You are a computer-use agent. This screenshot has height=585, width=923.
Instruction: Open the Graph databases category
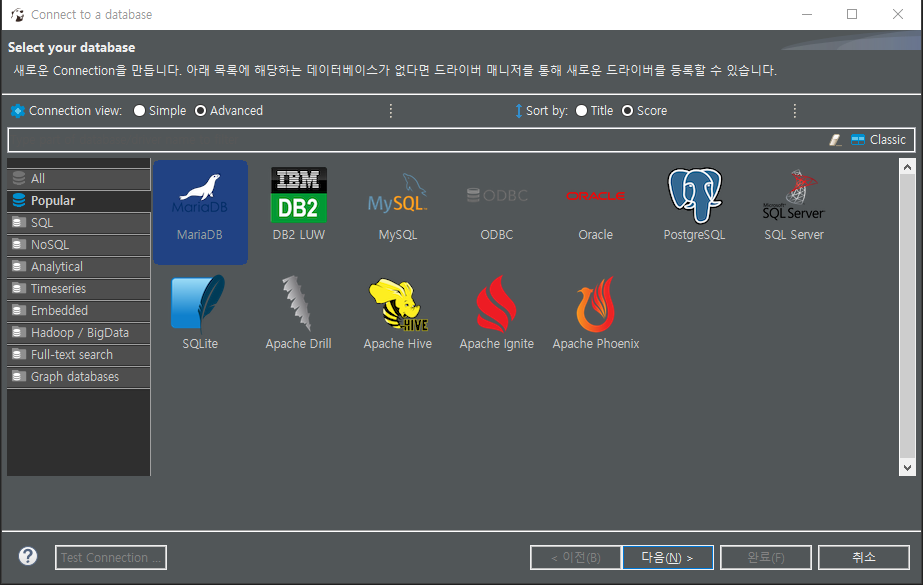tap(79, 377)
